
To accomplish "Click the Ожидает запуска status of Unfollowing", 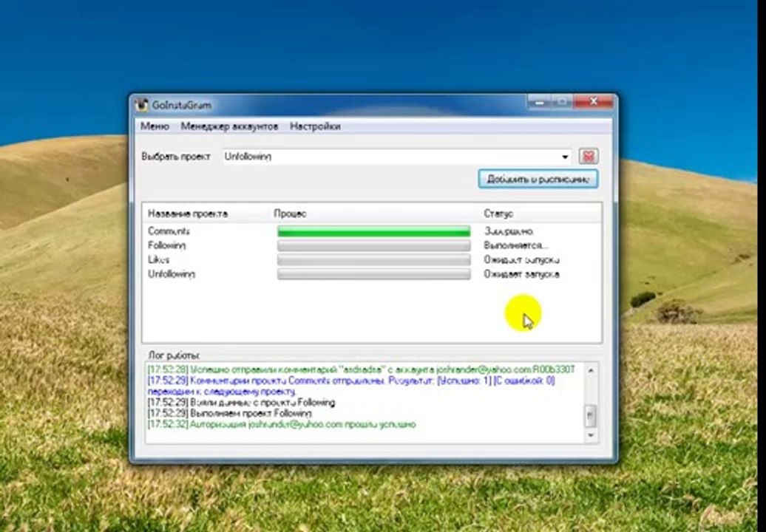I will pyautogui.click(x=521, y=274).
